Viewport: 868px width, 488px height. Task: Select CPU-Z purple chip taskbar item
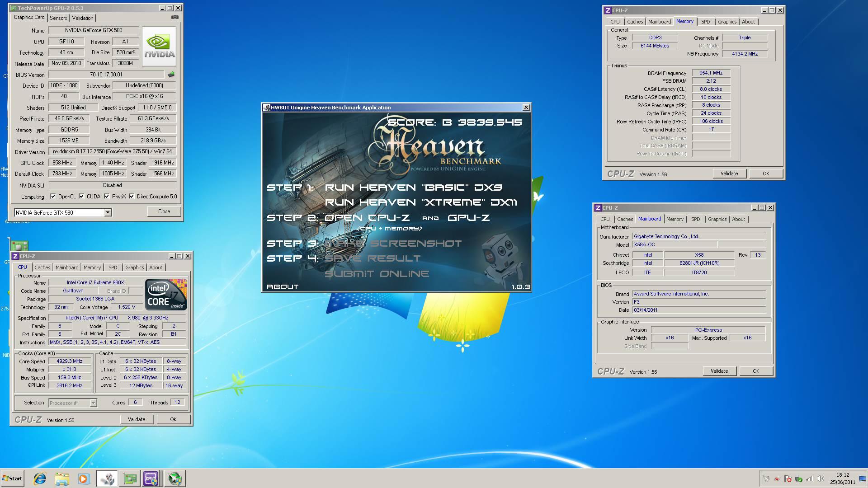point(151,479)
